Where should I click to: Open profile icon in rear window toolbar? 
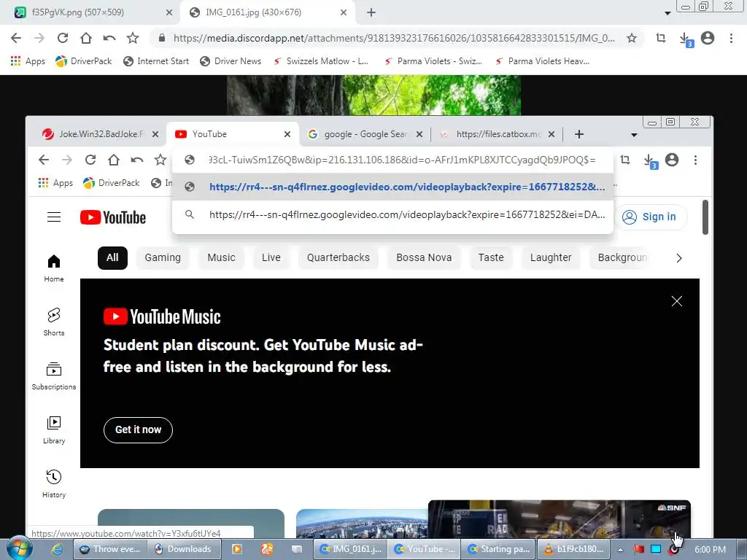[708, 38]
